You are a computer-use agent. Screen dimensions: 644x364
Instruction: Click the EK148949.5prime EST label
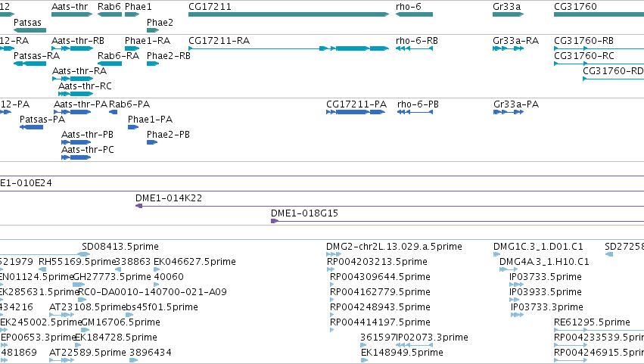[402, 353]
